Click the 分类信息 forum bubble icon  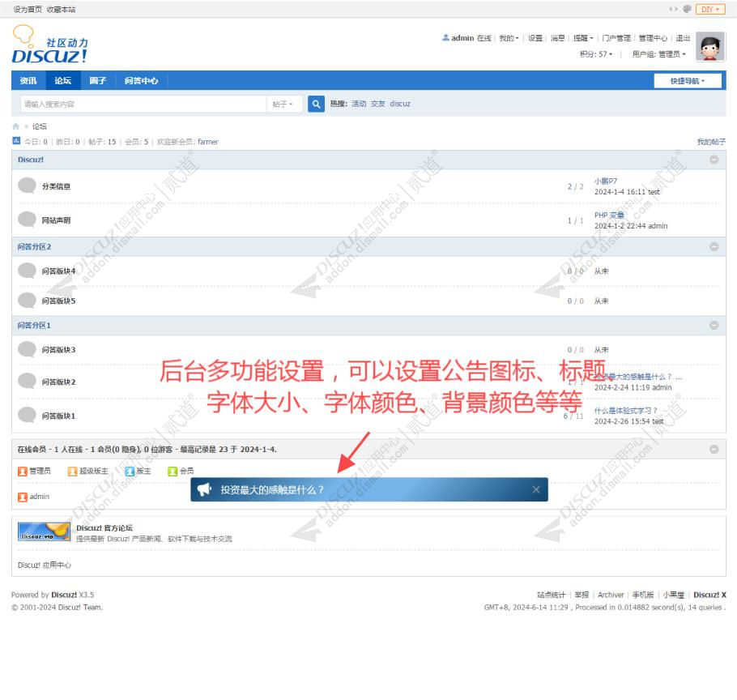pos(28,186)
